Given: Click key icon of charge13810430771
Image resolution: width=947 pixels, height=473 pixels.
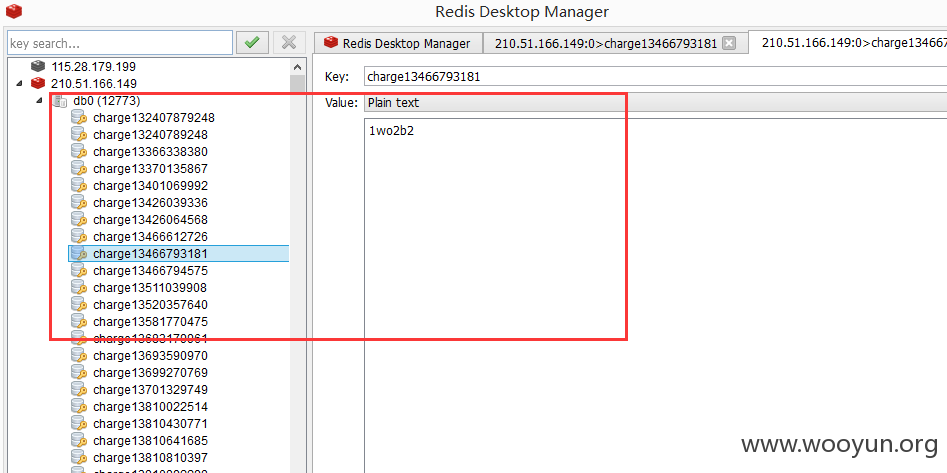Looking at the screenshot, I should click(x=79, y=423).
